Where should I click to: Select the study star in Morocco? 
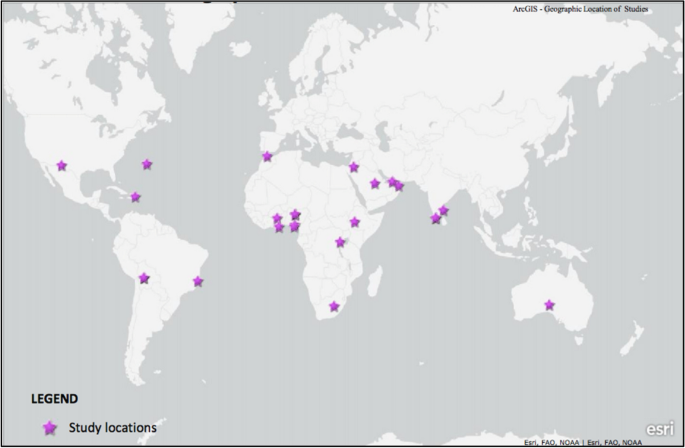(266, 156)
